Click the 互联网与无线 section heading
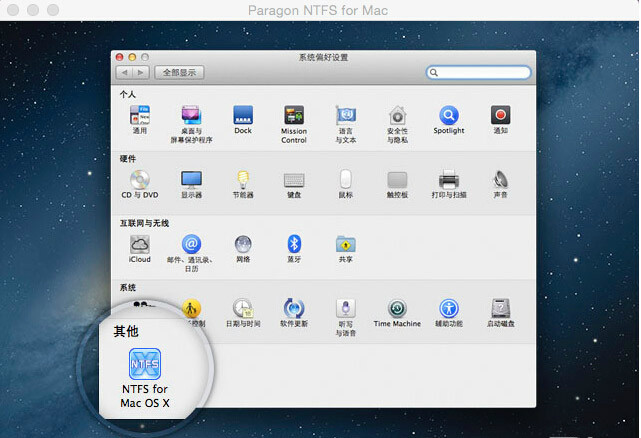Image resolution: width=641 pixels, height=438 pixels. [x=144, y=223]
